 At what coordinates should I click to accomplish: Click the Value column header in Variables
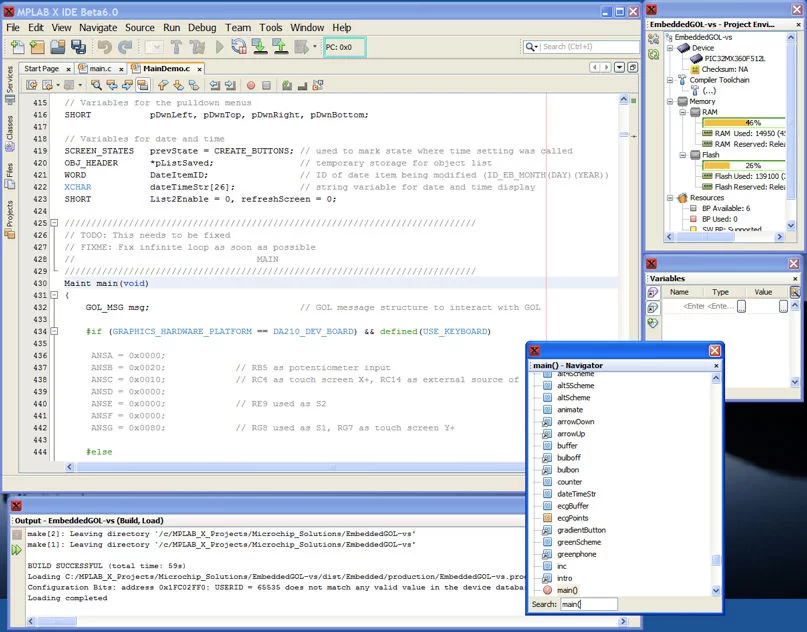(763, 292)
